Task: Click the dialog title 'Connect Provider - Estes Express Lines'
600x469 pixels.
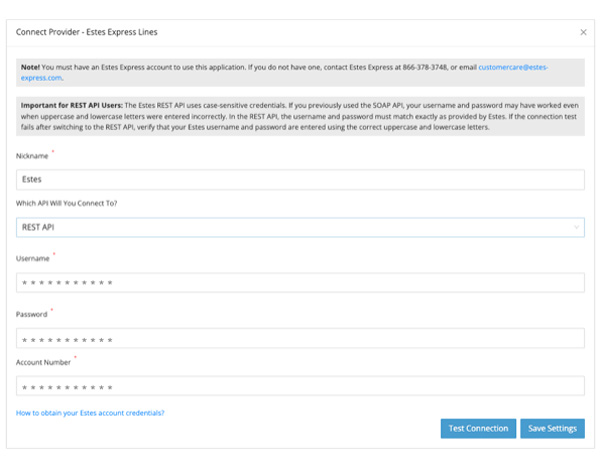Action: point(86,32)
